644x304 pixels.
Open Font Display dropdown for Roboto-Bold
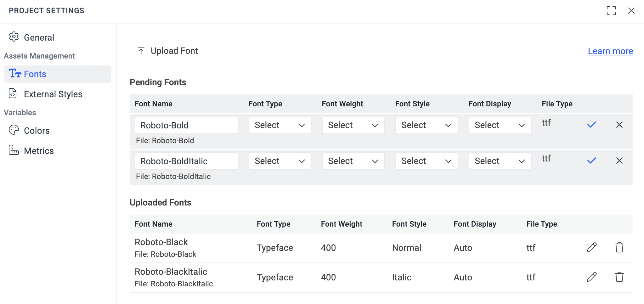coord(500,125)
